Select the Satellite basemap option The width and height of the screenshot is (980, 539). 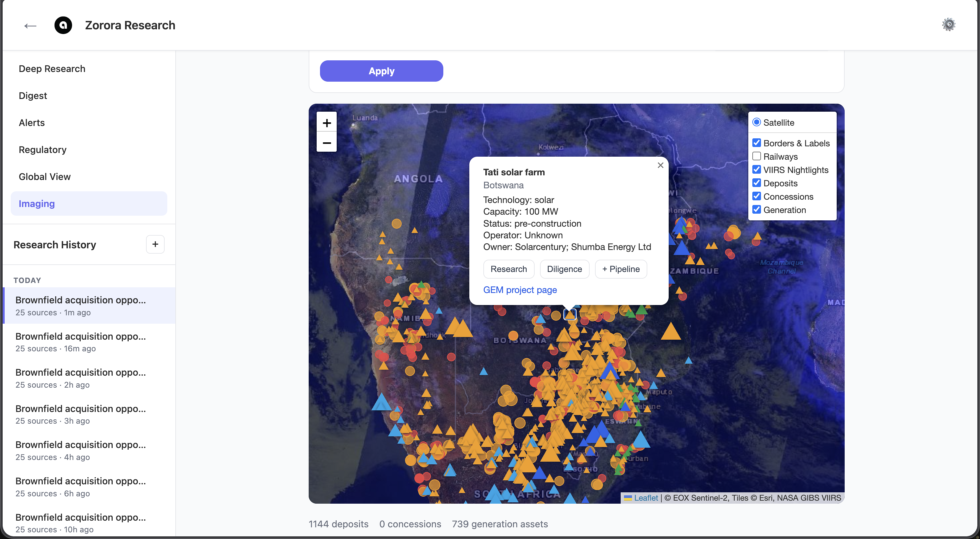pyautogui.click(x=756, y=122)
